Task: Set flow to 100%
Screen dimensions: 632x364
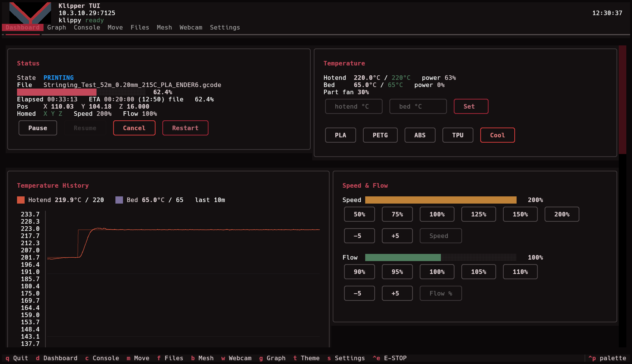Action: click(x=437, y=272)
